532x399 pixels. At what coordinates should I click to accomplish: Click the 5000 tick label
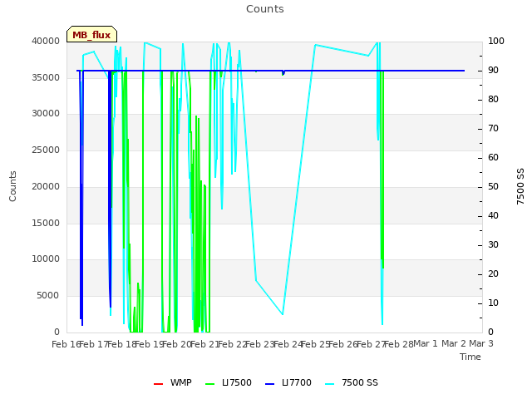pyautogui.click(x=48, y=296)
